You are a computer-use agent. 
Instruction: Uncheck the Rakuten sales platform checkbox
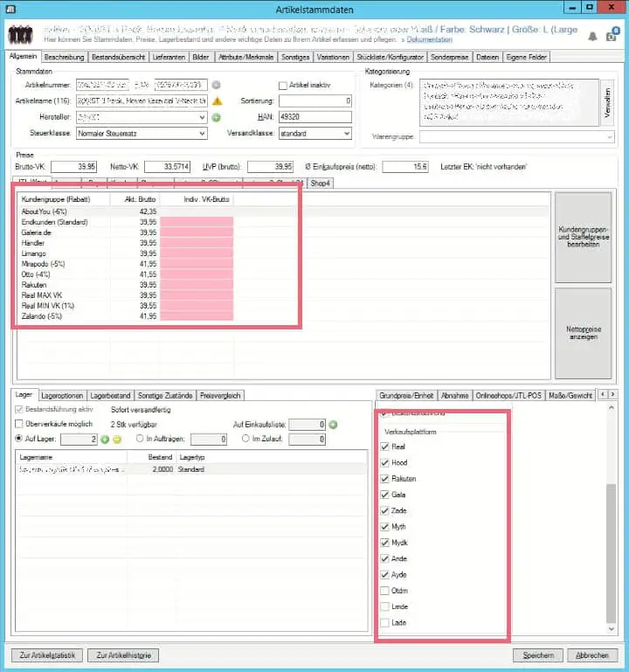click(x=385, y=479)
